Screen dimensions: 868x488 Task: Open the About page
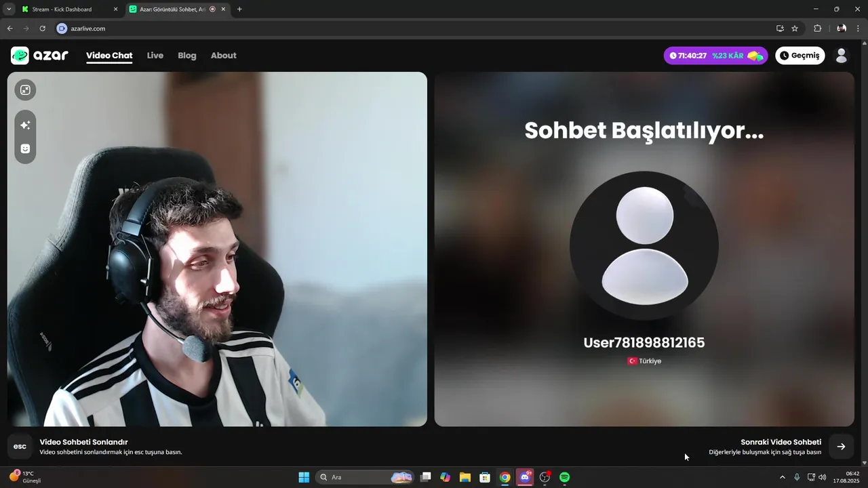coord(224,56)
